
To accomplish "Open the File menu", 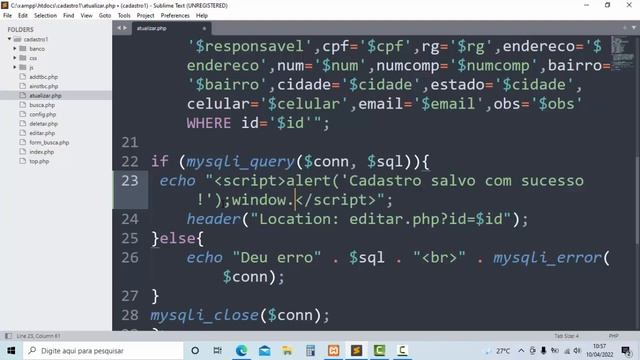I will point(7,16).
